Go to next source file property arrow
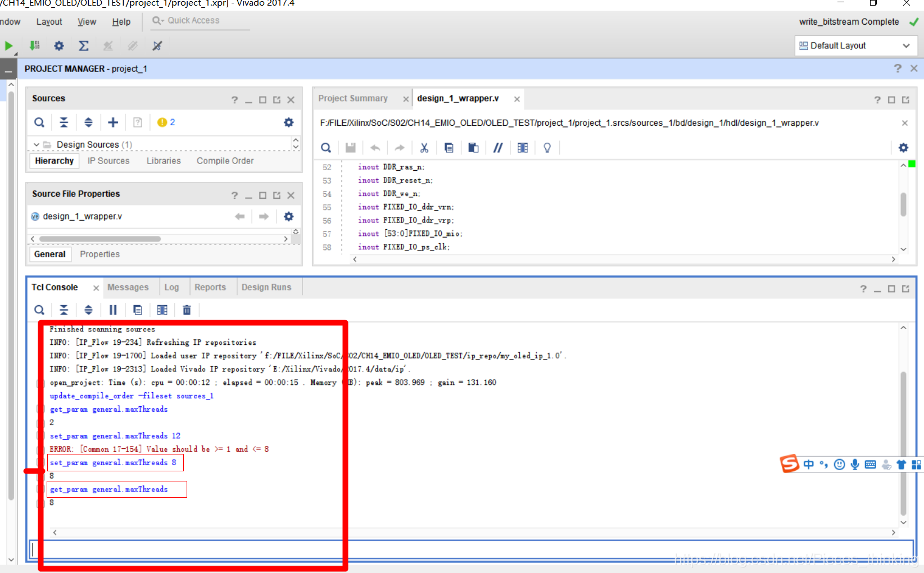Image resolution: width=924 pixels, height=573 pixels. (264, 216)
